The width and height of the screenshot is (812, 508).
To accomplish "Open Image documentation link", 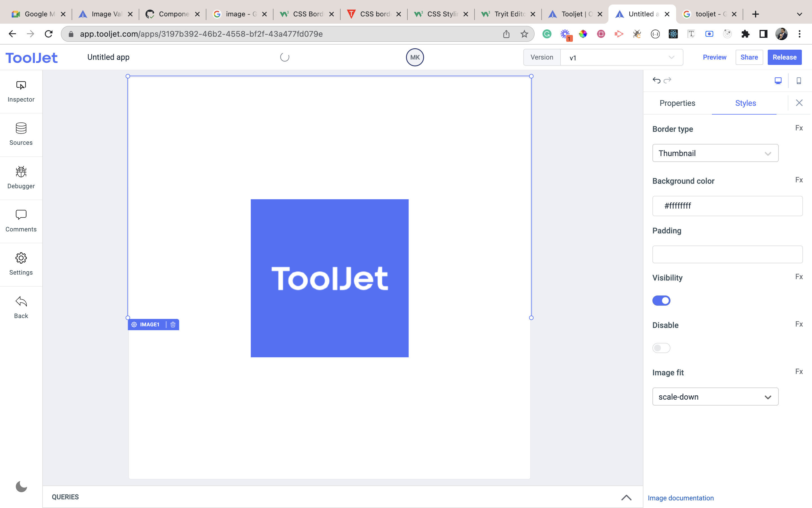I will (x=680, y=498).
